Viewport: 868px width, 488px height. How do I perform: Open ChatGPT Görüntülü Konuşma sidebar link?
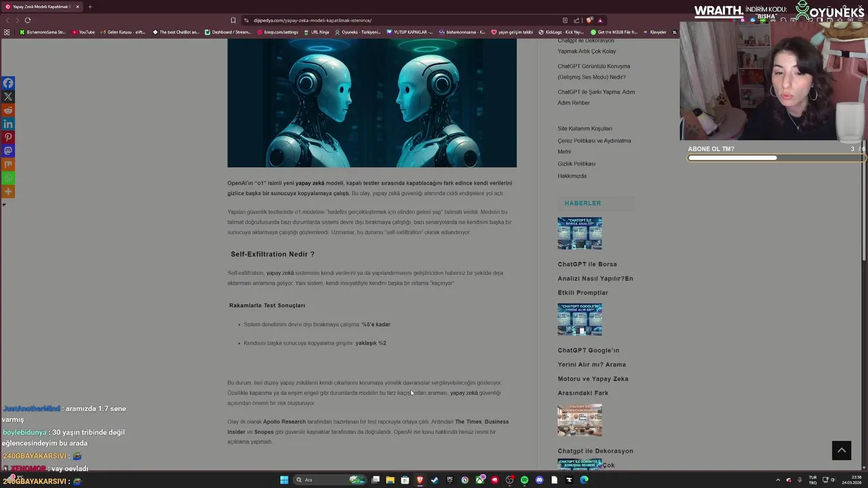pyautogui.click(x=594, y=72)
